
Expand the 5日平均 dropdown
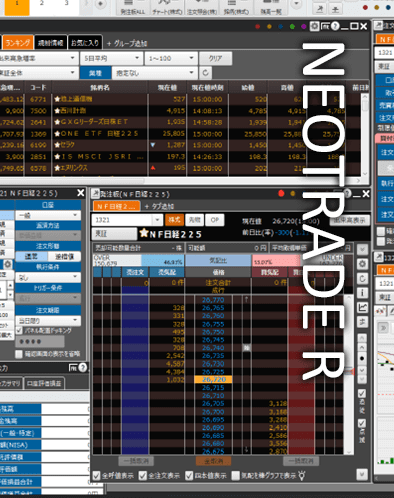click(x=111, y=58)
